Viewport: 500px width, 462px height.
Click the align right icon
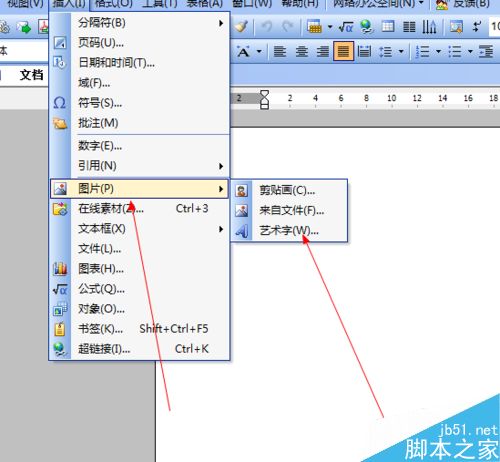click(x=323, y=52)
